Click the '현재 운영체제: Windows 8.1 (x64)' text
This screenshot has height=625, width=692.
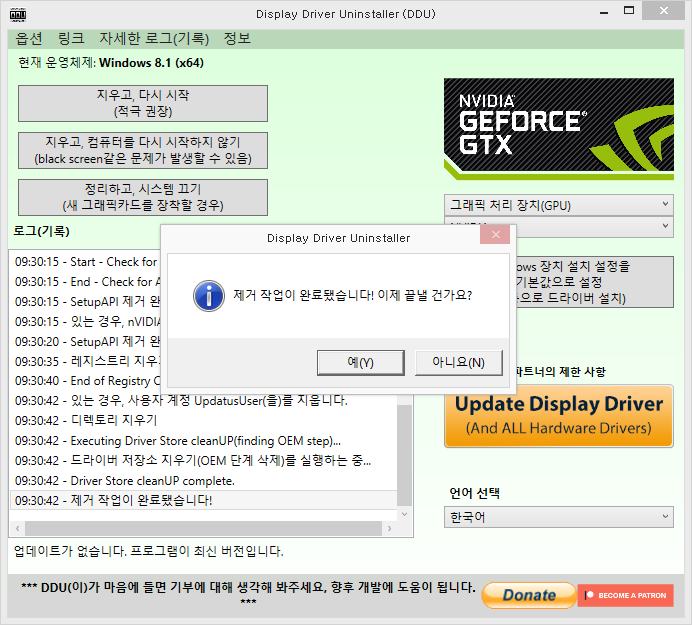pyautogui.click(x=111, y=63)
